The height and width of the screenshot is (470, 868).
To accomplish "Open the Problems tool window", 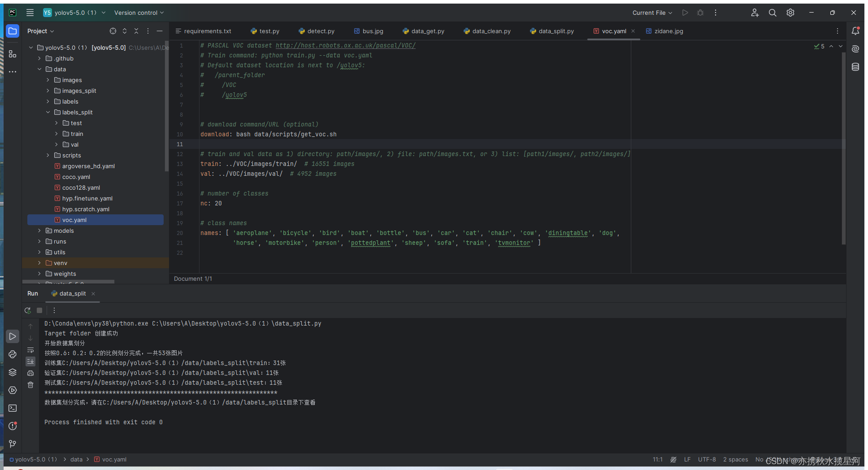I will (13, 426).
